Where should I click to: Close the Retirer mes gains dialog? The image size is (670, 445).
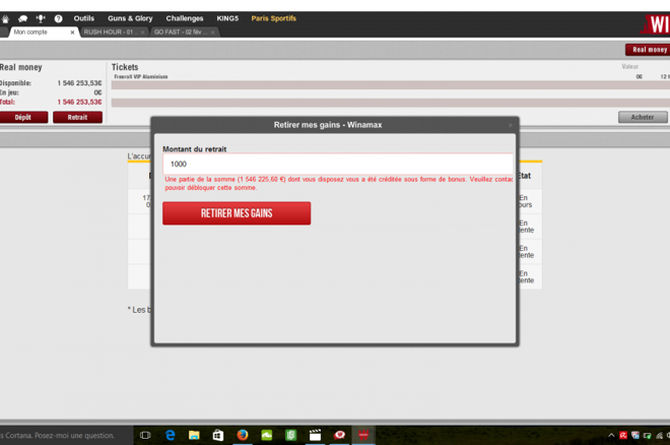510,125
